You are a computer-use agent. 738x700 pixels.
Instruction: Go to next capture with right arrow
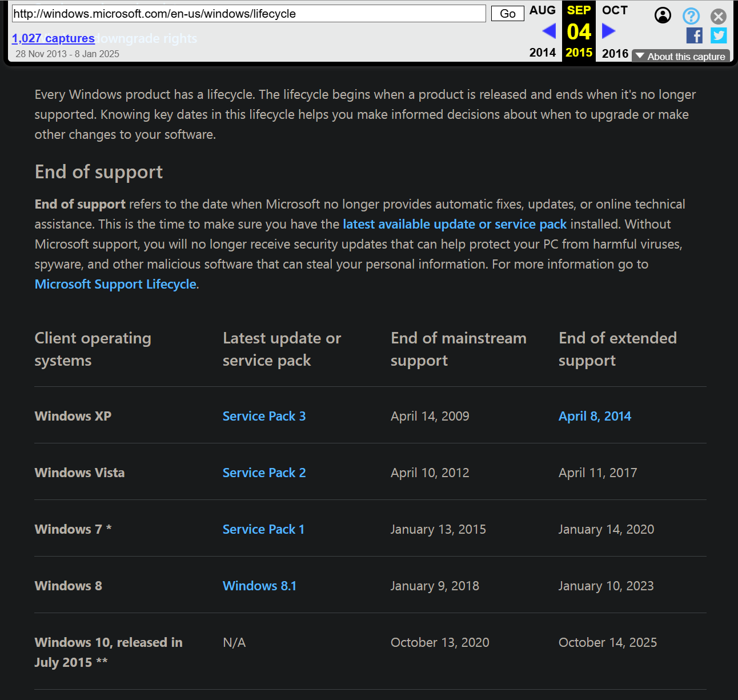coord(608,31)
